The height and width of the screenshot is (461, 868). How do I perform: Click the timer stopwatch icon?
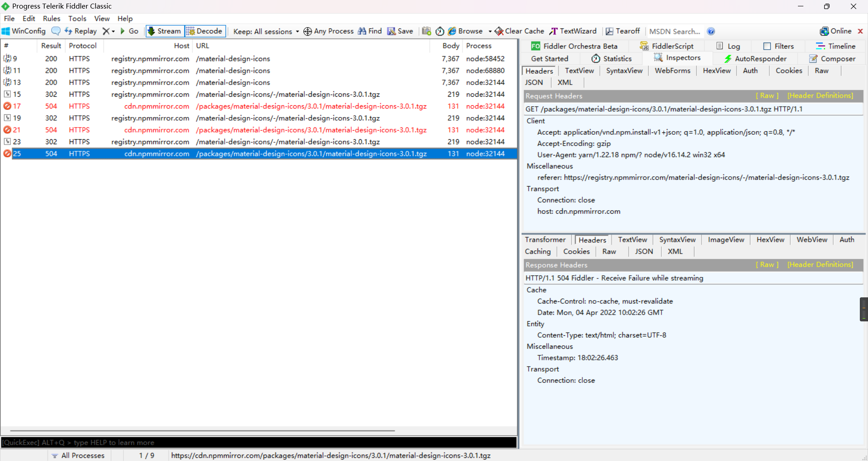(x=440, y=31)
